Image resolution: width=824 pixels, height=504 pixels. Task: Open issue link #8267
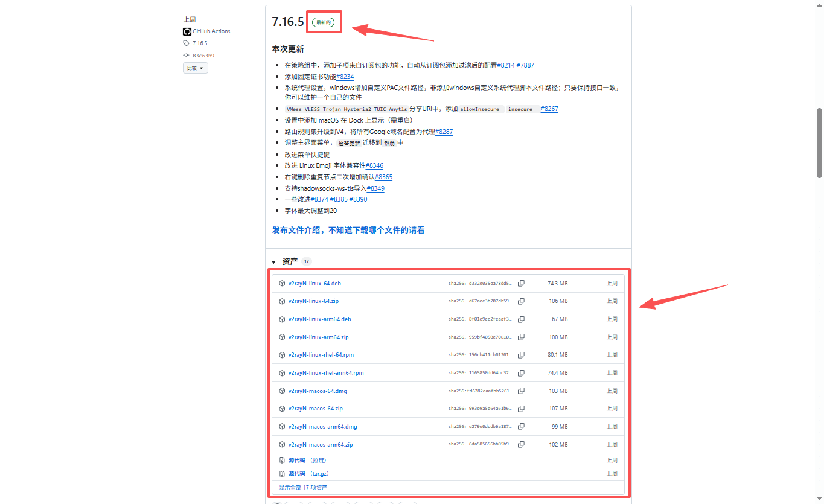(549, 109)
